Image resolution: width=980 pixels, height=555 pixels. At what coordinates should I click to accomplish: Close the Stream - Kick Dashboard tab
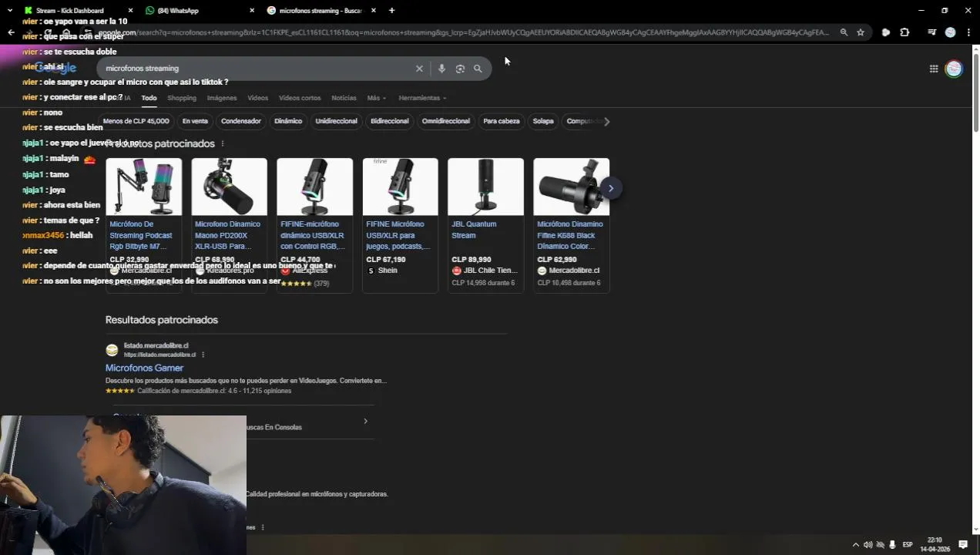tap(130, 11)
